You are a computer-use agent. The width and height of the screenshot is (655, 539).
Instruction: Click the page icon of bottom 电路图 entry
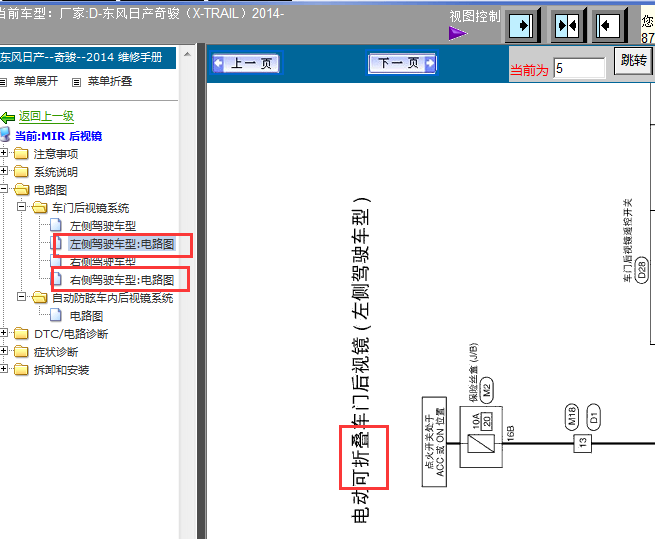click(x=56, y=315)
